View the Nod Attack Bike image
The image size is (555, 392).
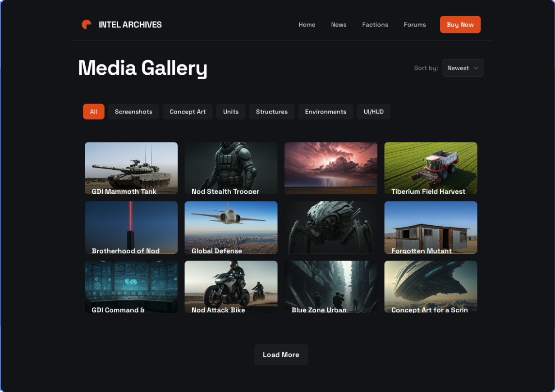tap(231, 287)
